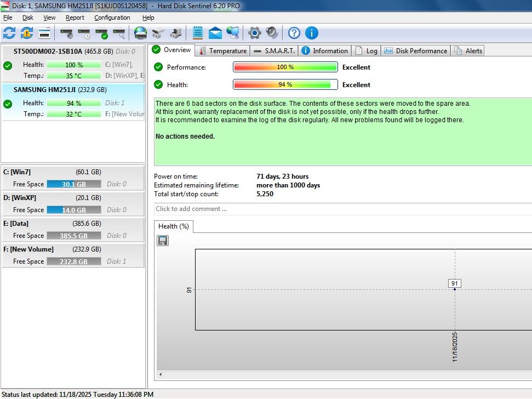Image resolution: width=532 pixels, height=399 pixels.
Task: Open configuration with the gear icon
Action: point(254,33)
